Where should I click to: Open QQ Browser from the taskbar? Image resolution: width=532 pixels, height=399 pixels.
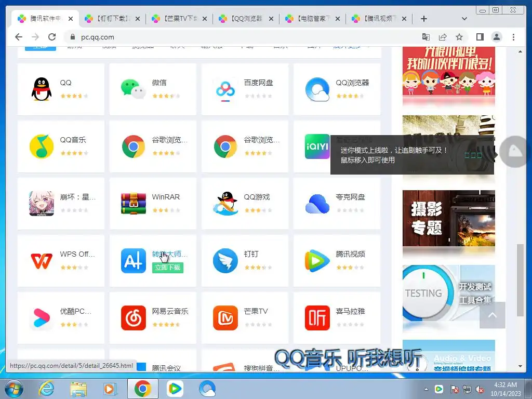point(207,389)
